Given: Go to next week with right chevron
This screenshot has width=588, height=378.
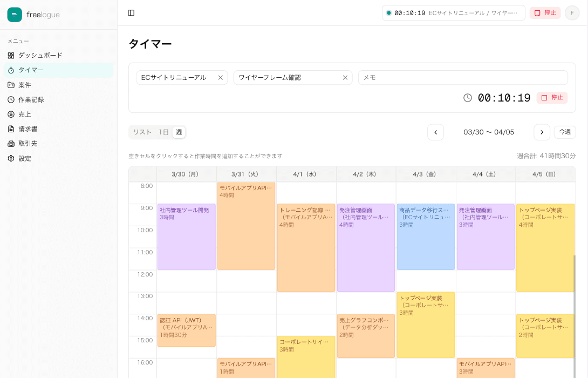Looking at the screenshot, I should click(x=542, y=132).
